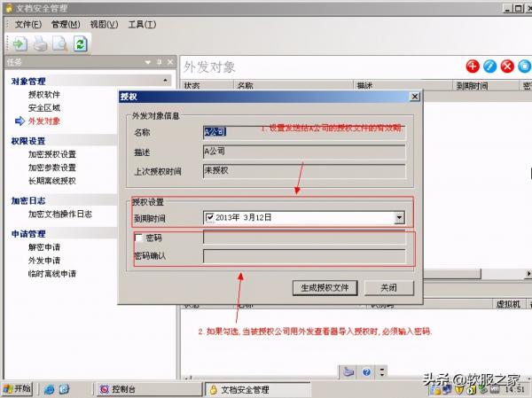The height and width of the screenshot is (398, 532).
Task: Click the computer icon beside help
Action: [348, 372]
